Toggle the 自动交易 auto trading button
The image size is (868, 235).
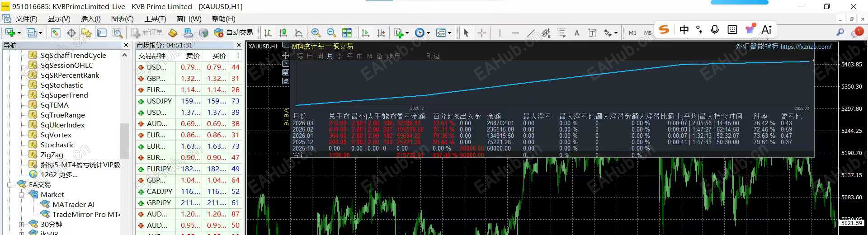point(233,33)
